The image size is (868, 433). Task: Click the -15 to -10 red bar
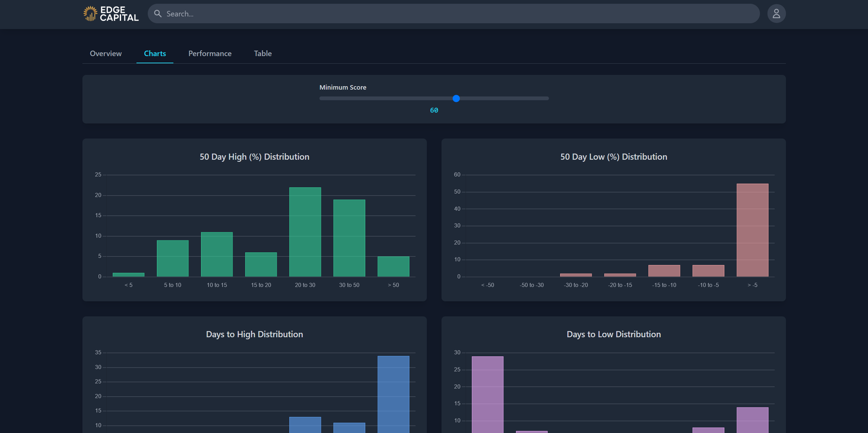pyautogui.click(x=664, y=271)
